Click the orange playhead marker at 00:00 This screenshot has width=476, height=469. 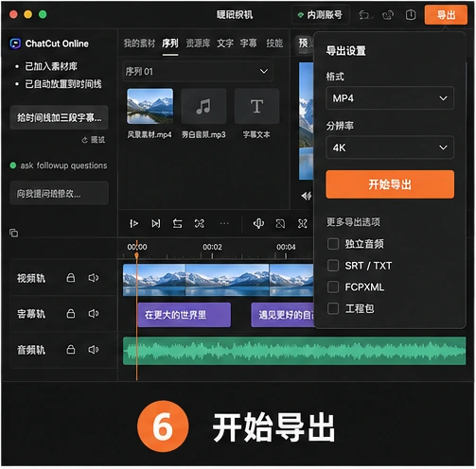click(136, 255)
